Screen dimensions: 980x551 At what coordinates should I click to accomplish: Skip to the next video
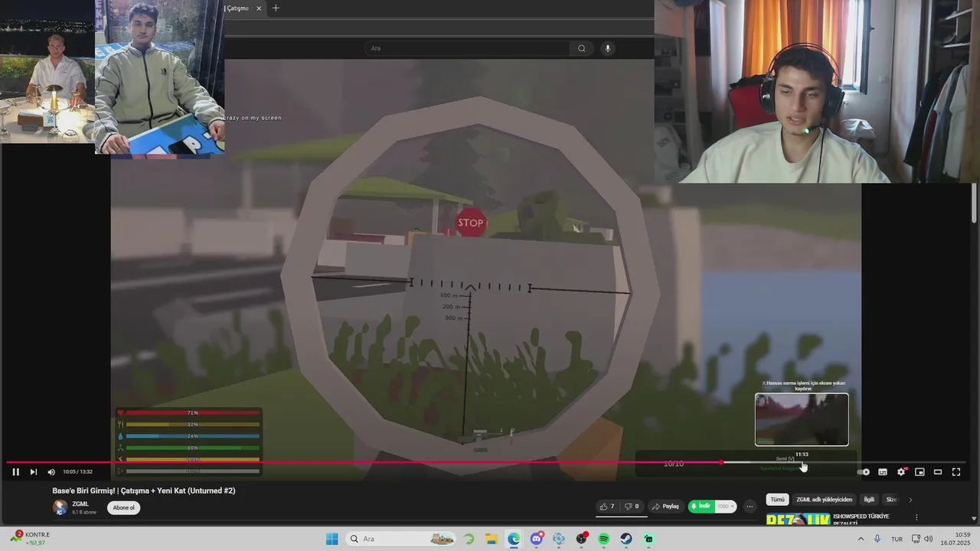[x=33, y=472]
